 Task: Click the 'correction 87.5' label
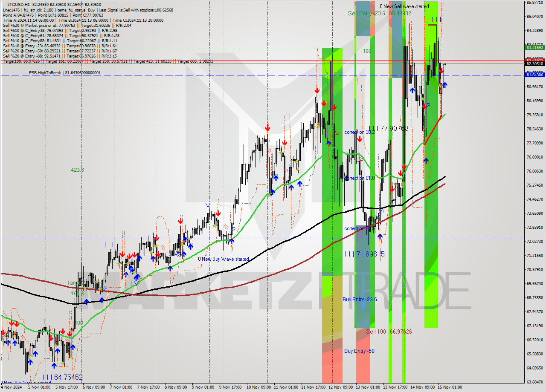coord(360,228)
